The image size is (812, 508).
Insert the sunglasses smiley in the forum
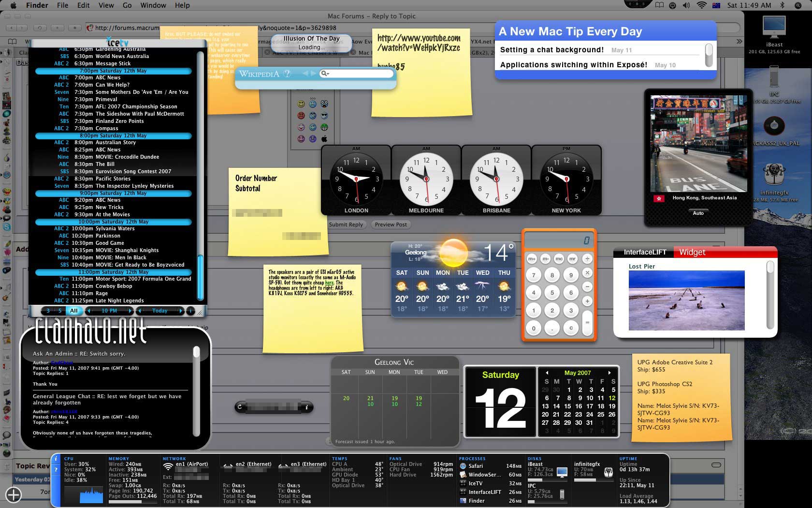click(324, 116)
